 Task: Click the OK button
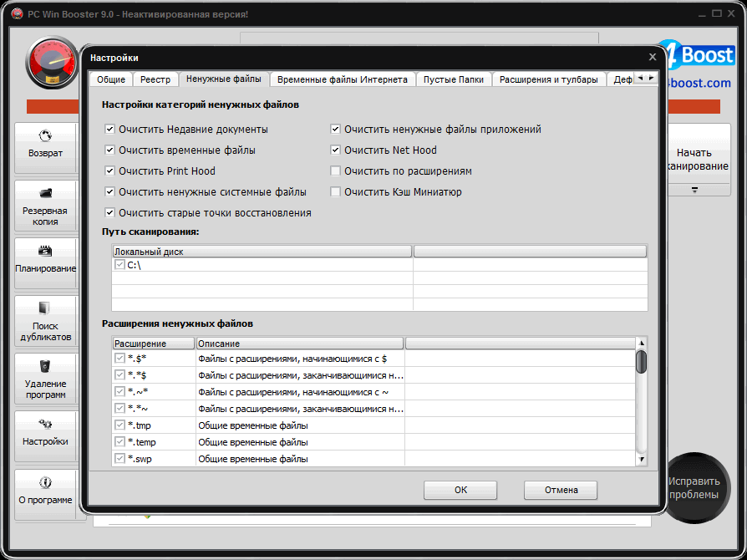[460, 490]
